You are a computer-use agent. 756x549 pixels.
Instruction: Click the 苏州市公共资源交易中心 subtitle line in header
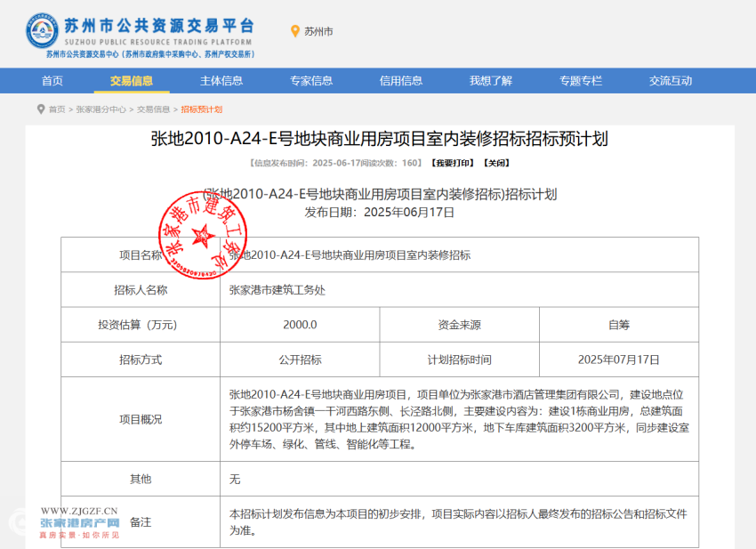tap(150, 54)
